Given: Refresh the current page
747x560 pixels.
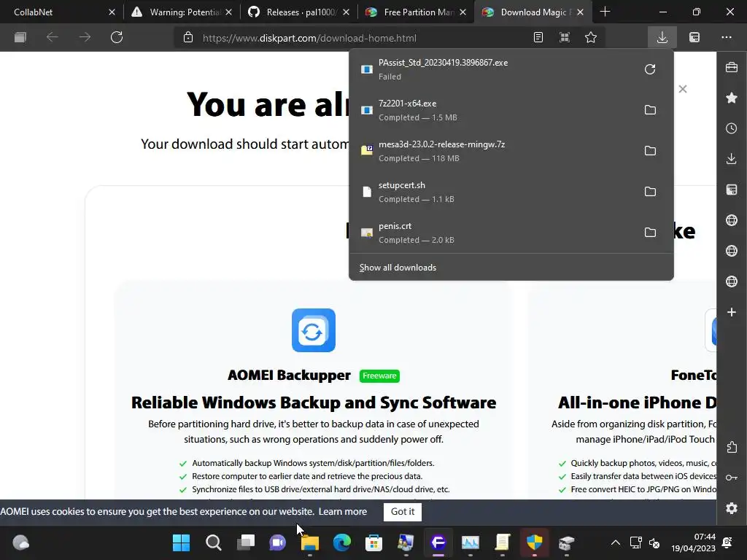Looking at the screenshot, I should pos(117,37).
